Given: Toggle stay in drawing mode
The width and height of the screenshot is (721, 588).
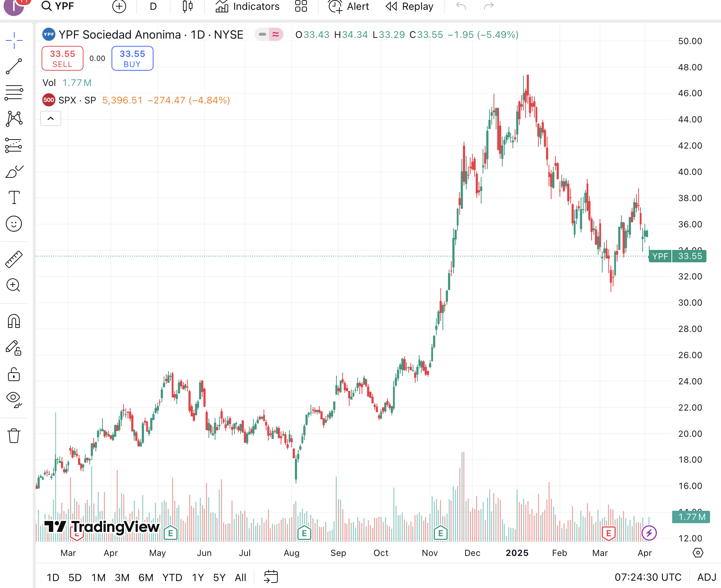Looking at the screenshot, I should [14, 348].
